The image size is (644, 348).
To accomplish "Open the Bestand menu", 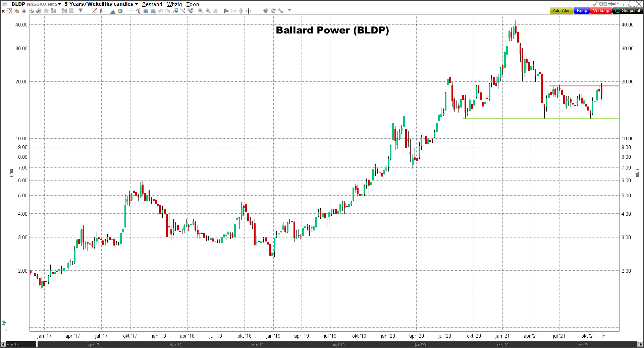I will click(152, 4).
